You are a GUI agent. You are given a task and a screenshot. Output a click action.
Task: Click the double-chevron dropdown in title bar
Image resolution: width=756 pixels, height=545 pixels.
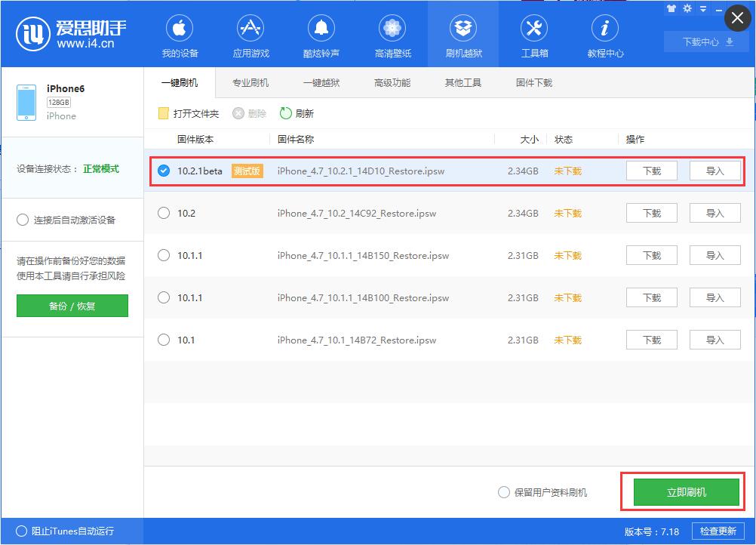pyautogui.click(x=702, y=8)
